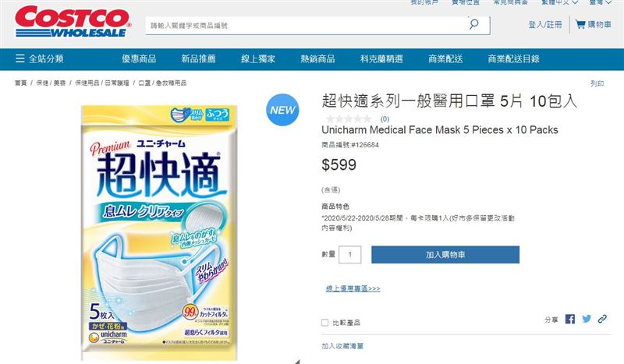
Task: Focus the keyword search field
Action: coord(307,26)
